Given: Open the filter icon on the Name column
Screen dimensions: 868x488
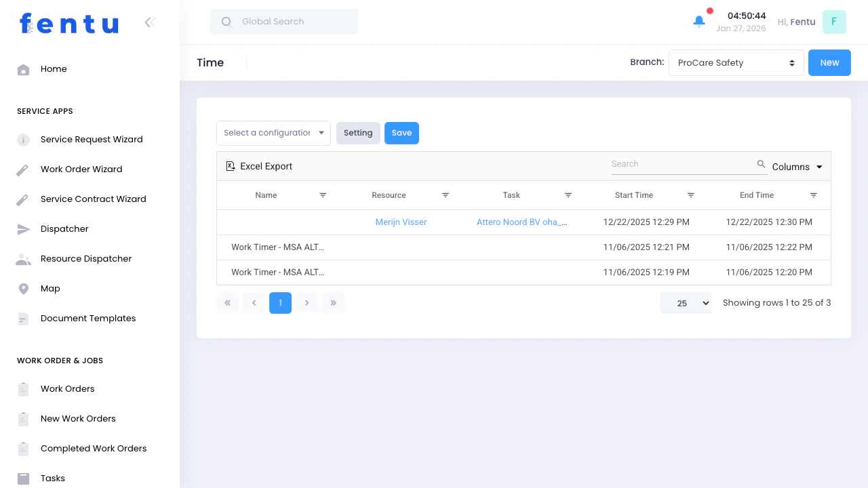Looking at the screenshot, I should (323, 195).
